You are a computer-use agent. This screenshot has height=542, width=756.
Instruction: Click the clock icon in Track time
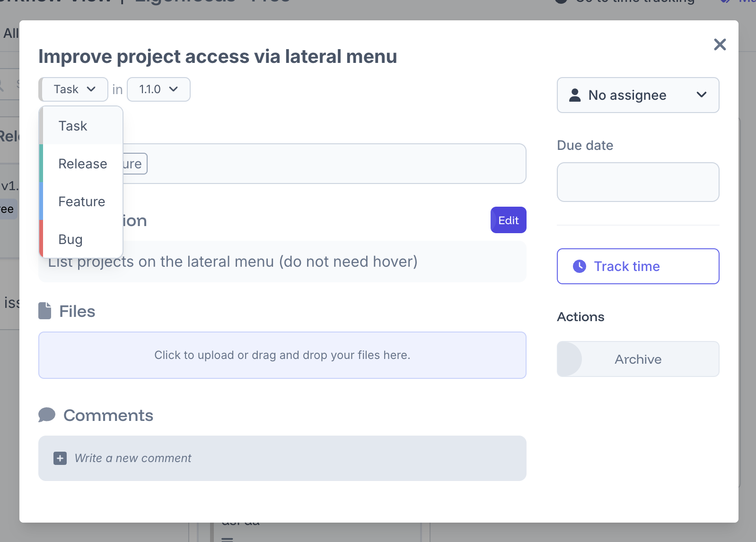[580, 266]
